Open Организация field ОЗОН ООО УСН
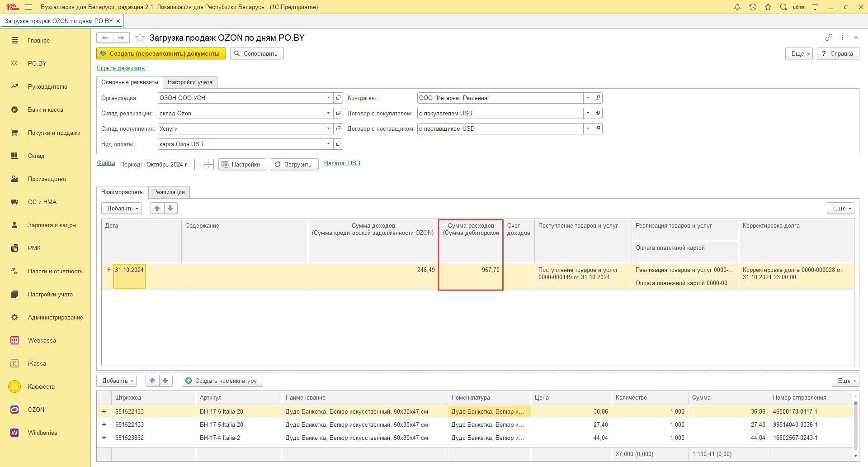The height and width of the screenshot is (467, 868). (x=241, y=98)
